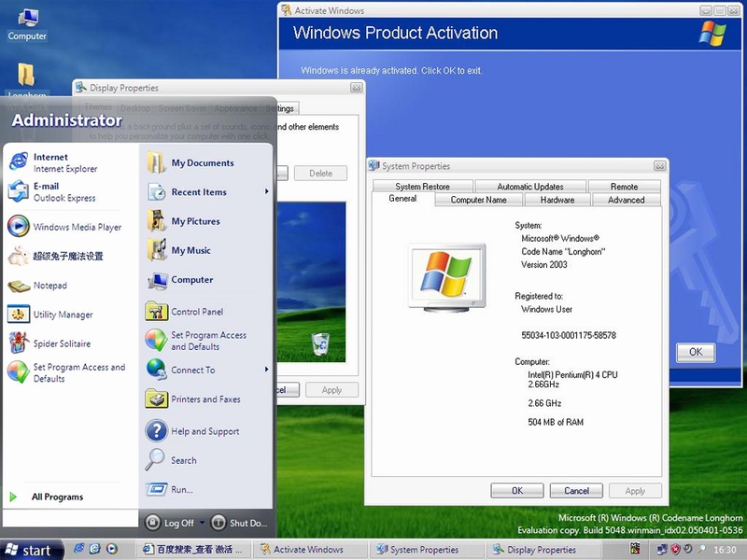Click the Log Off button
Image resolution: width=747 pixels, height=560 pixels.
(171, 523)
